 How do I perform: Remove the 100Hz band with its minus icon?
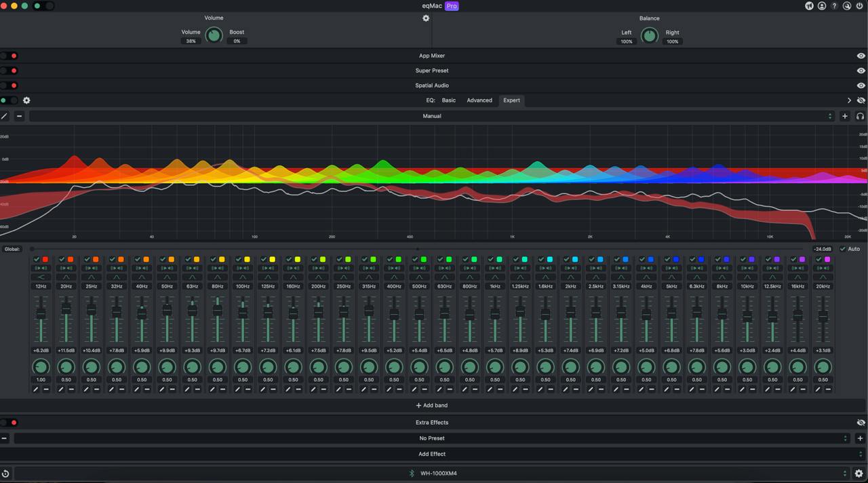point(248,389)
